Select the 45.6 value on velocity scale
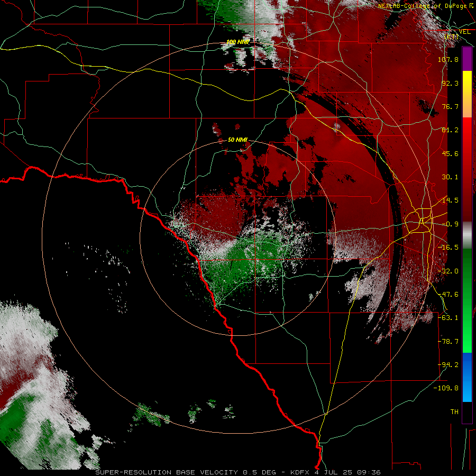This screenshot has height=476, width=476. point(450,153)
